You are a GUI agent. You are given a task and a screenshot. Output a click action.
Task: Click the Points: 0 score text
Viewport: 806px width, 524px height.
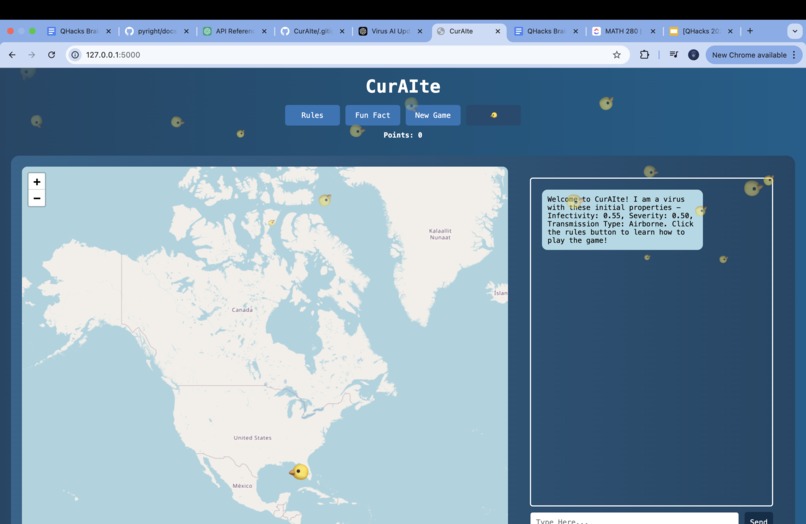[402, 135]
